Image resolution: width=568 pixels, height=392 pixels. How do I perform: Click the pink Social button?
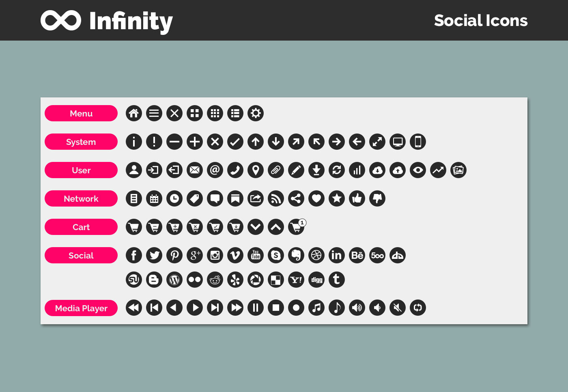coord(81,255)
